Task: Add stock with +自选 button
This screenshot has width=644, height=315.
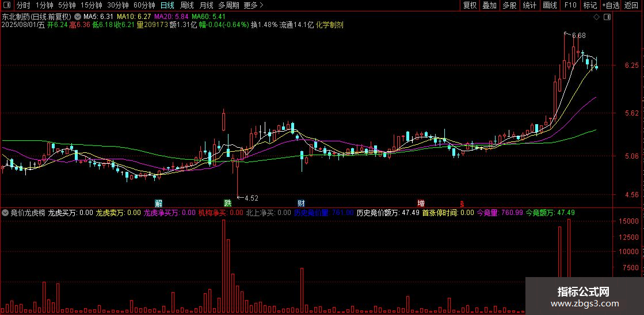Action: pyautogui.click(x=611, y=5)
